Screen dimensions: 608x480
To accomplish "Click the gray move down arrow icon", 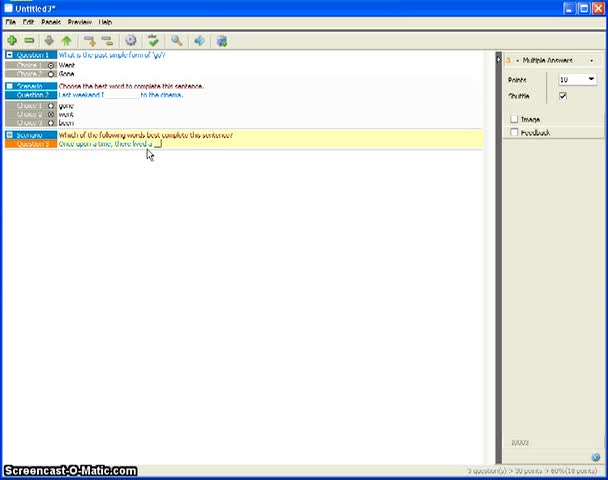I will [x=49, y=40].
